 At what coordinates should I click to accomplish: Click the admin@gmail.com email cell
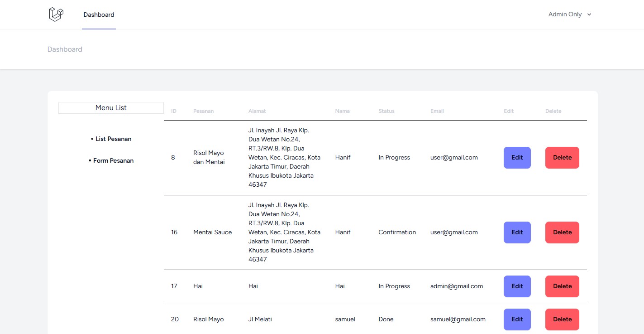point(456,286)
